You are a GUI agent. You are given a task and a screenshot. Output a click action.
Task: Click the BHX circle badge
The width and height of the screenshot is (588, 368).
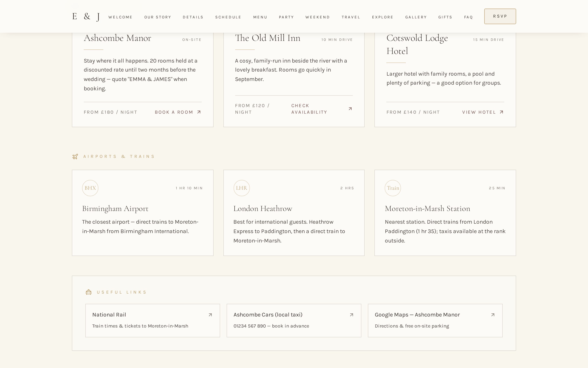[90, 188]
